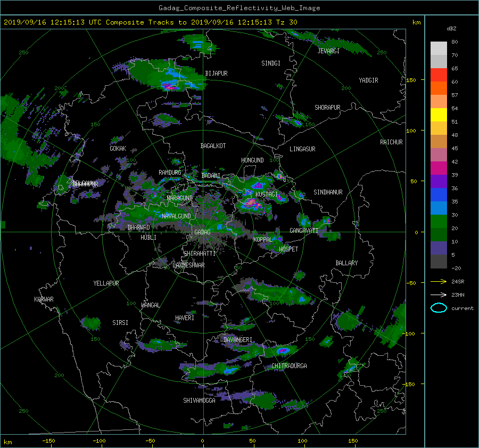Click the GANGAVATI city label

tap(304, 231)
